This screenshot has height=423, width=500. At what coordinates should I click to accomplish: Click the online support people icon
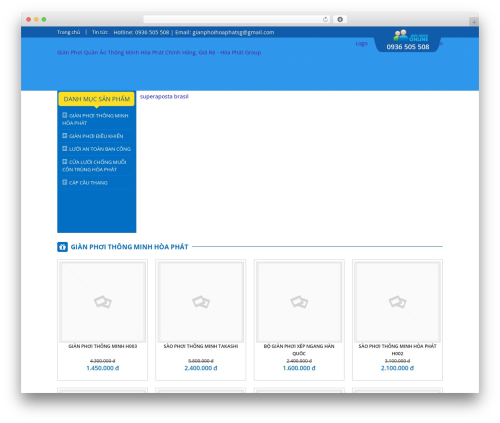click(x=400, y=35)
